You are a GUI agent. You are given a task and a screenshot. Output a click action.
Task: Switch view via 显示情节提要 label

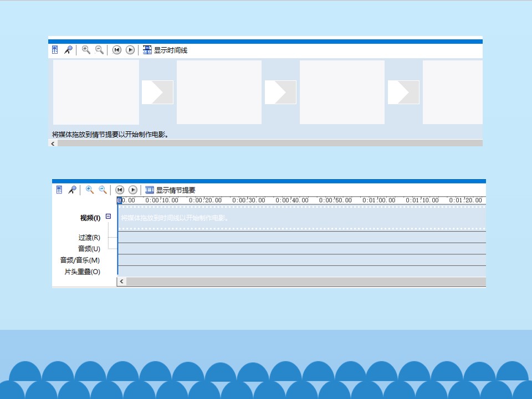(176, 190)
